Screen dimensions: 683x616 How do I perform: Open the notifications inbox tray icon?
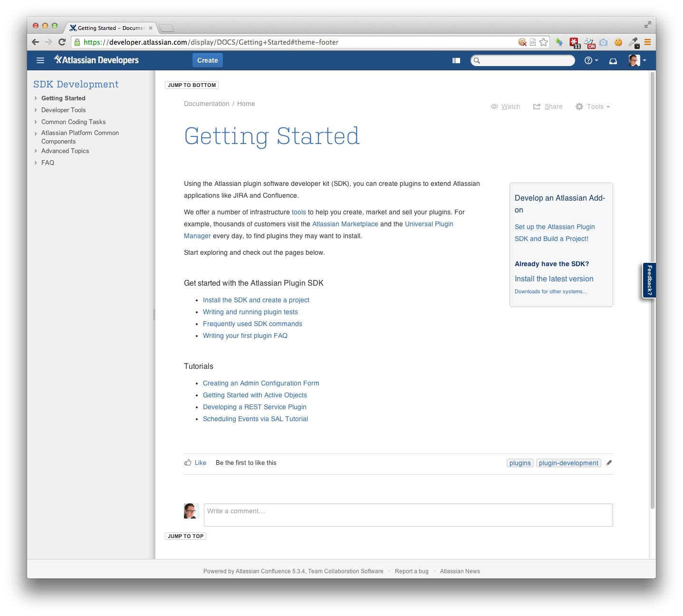tap(613, 60)
